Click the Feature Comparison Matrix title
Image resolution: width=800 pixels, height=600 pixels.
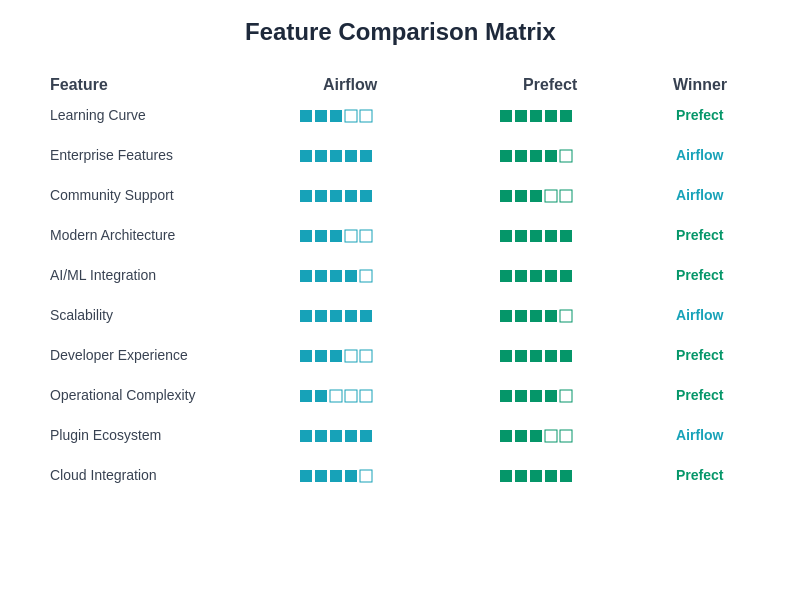click(x=400, y=32)
